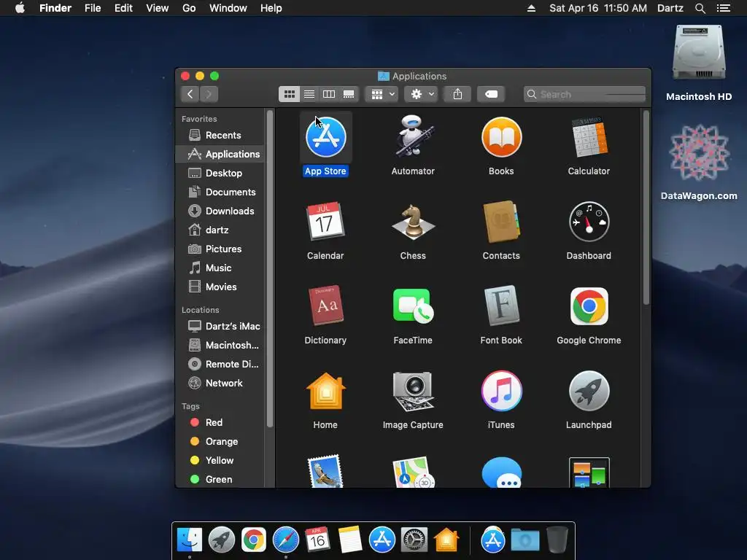This screenshot has height=560, width=747.
Task: Open Safari from the Dock
Action: click(286, 540)
